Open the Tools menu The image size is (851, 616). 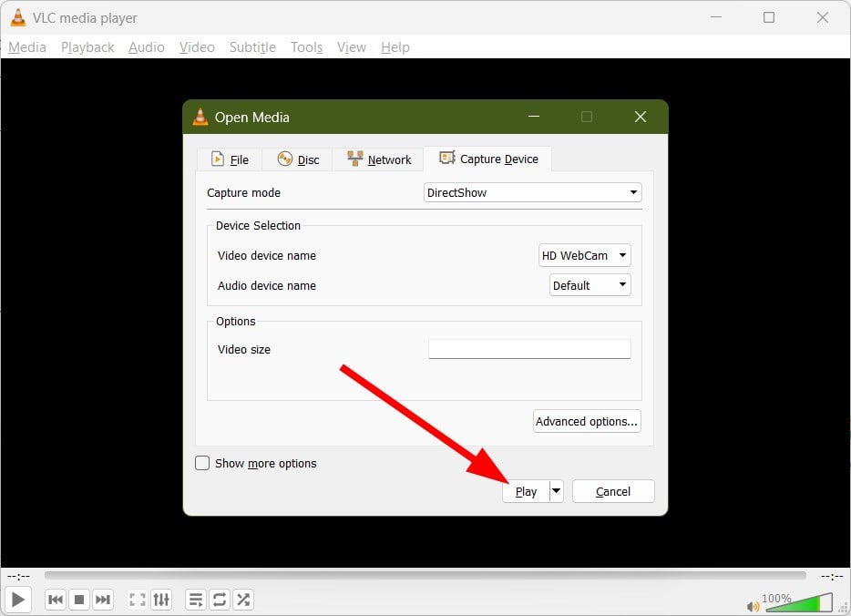(x=307, y=47)
